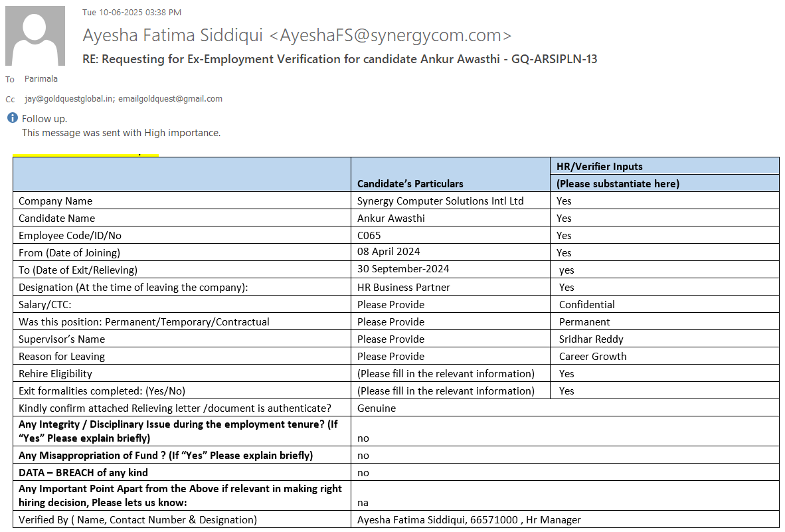Screen dimensions: 785x532
Task: Click the HR Business Partner designation cell
Action: 403,288
